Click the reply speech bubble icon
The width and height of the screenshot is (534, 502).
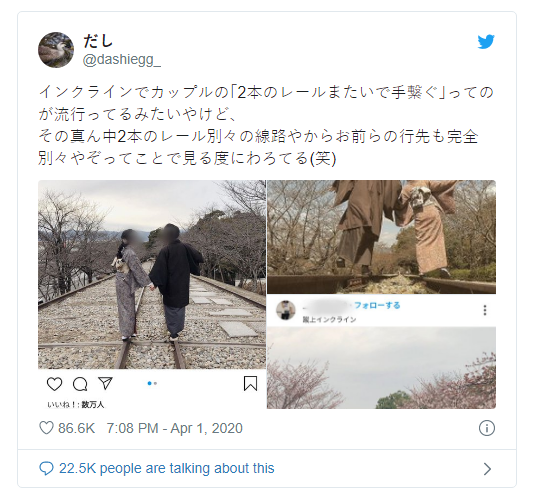pyautogui.click(x=46, y=469)
